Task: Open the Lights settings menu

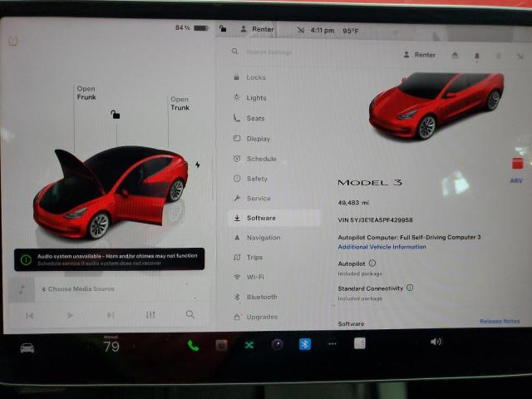Action: 250,98
